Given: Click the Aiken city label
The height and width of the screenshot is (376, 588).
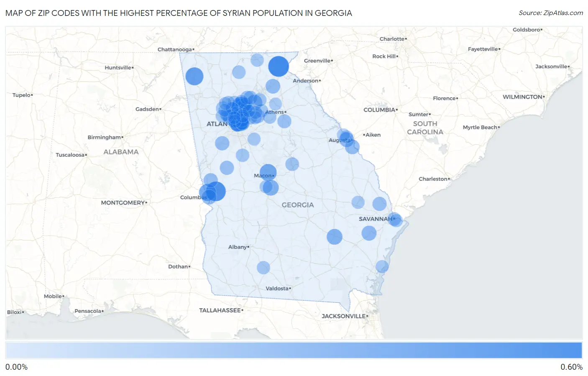Looking at the screenshot, I should click(x=373, y=135).
